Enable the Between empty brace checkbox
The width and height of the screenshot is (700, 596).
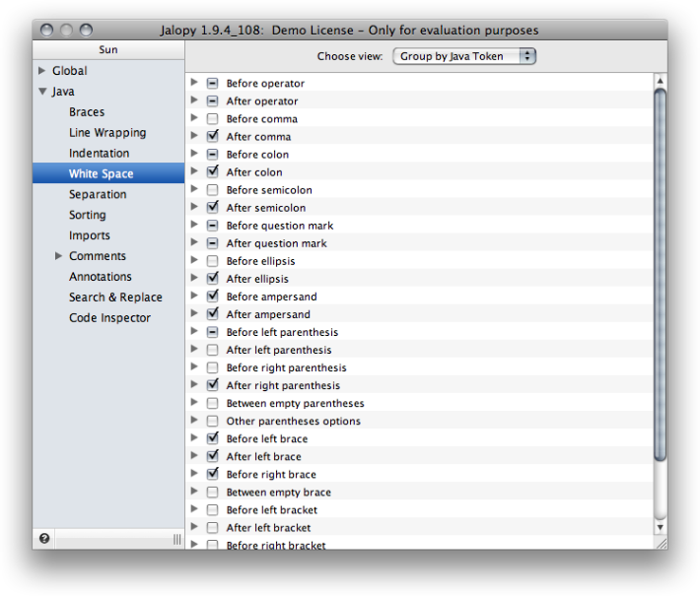click(213, 492)
